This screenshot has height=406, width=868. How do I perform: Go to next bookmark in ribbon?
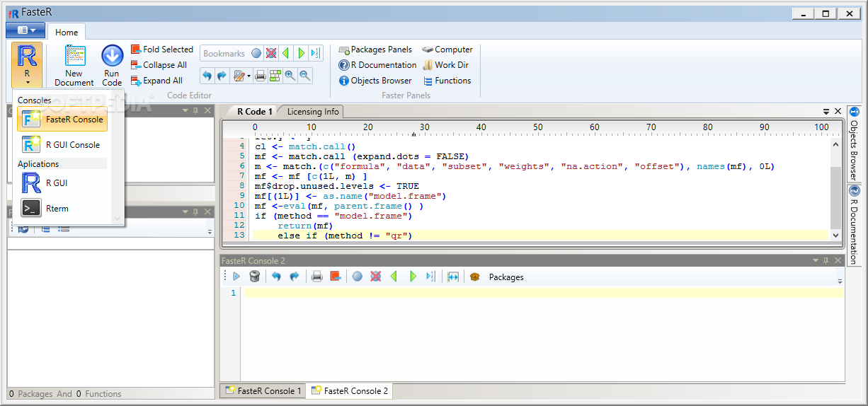(301, 53)
